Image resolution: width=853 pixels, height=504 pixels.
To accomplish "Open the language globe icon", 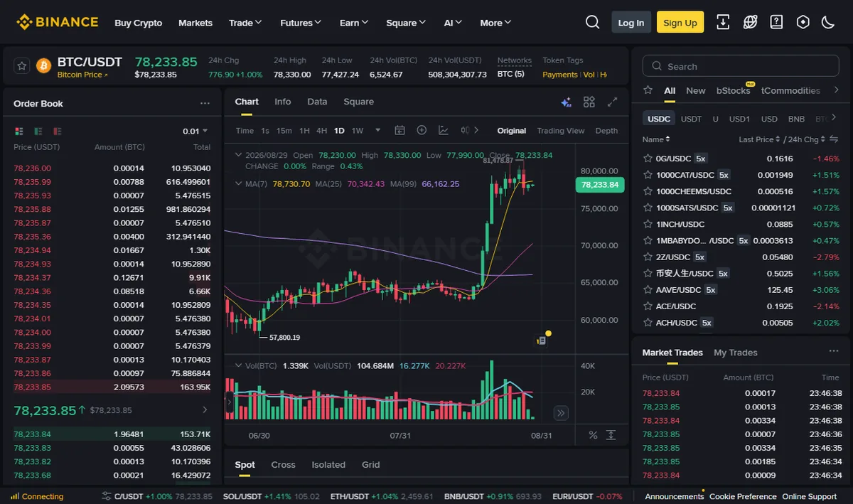I will [750, 22].
